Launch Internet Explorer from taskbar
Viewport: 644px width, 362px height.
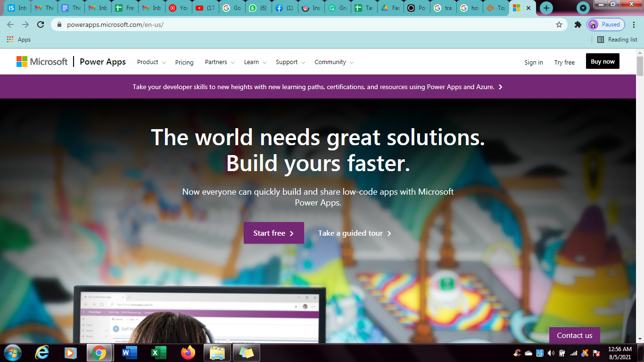coord(42,353)
